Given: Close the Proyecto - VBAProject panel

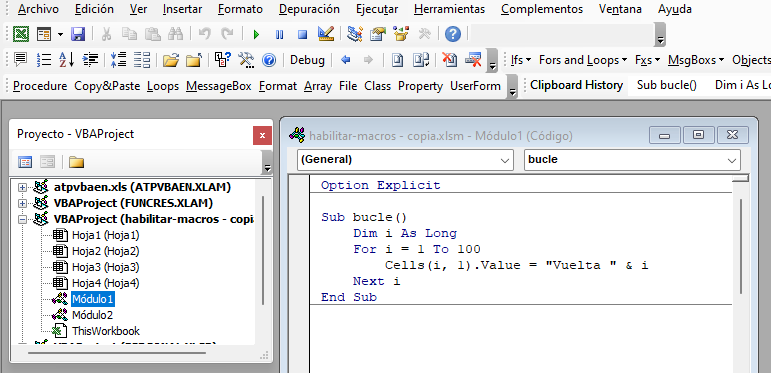Looking at the screenshot, I should pyautogui.click(x=262, y=135).
